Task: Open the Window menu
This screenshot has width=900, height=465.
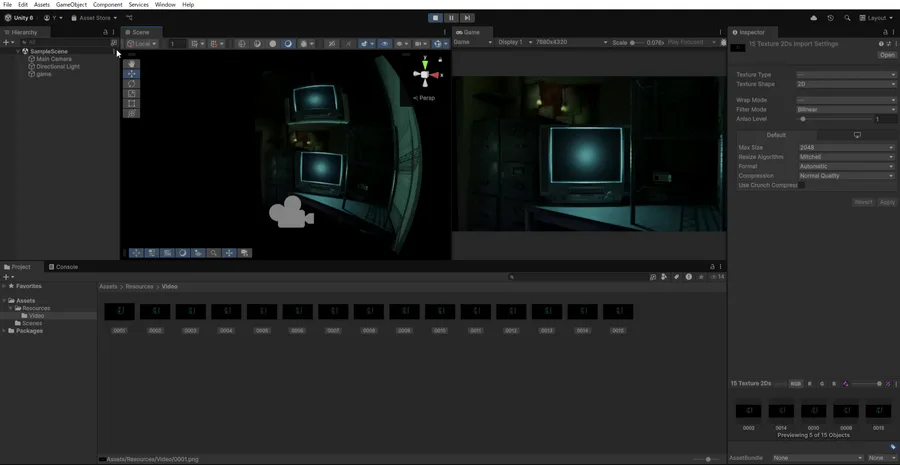Action: (165, 5)
